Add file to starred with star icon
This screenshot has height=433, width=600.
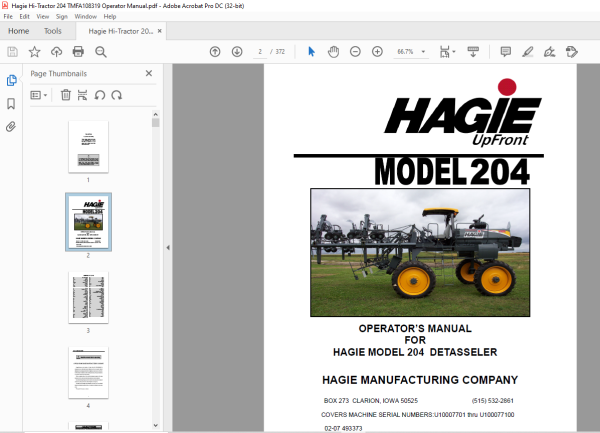34,52
